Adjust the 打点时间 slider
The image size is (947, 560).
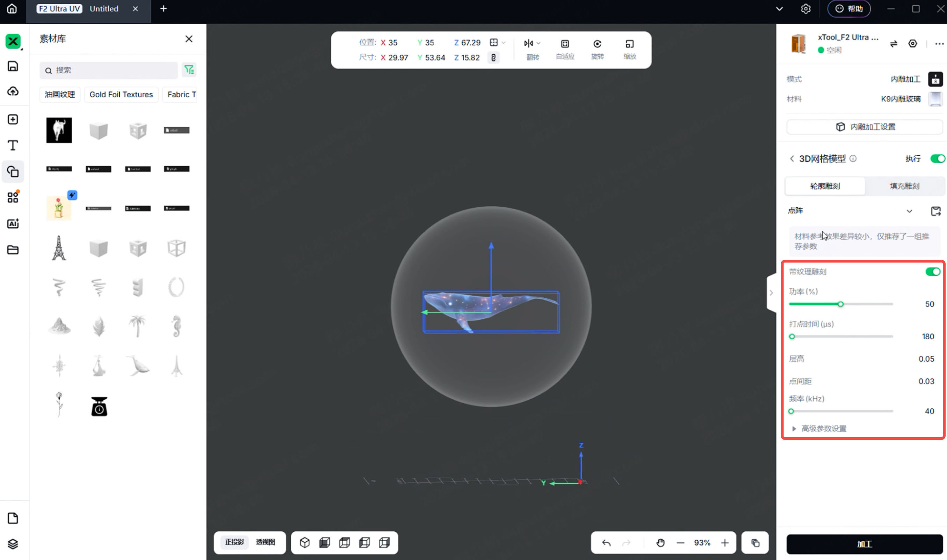[840, 337]
